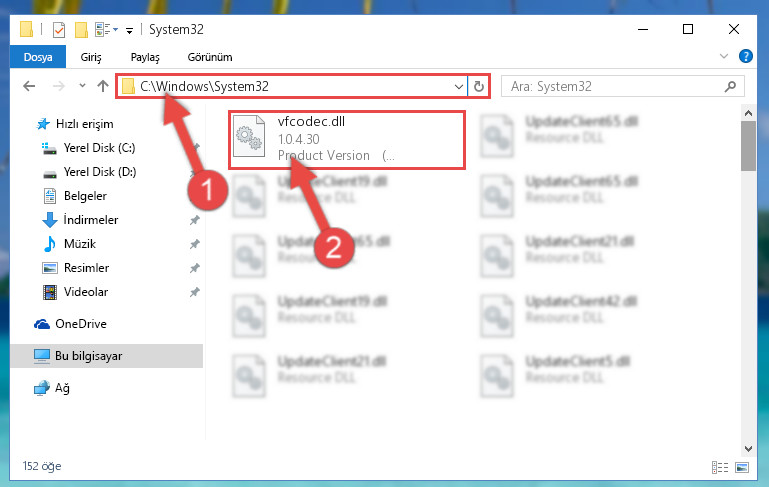Switch to the Görünüm tab
This screenshot has height=487, width=769.
210,57
